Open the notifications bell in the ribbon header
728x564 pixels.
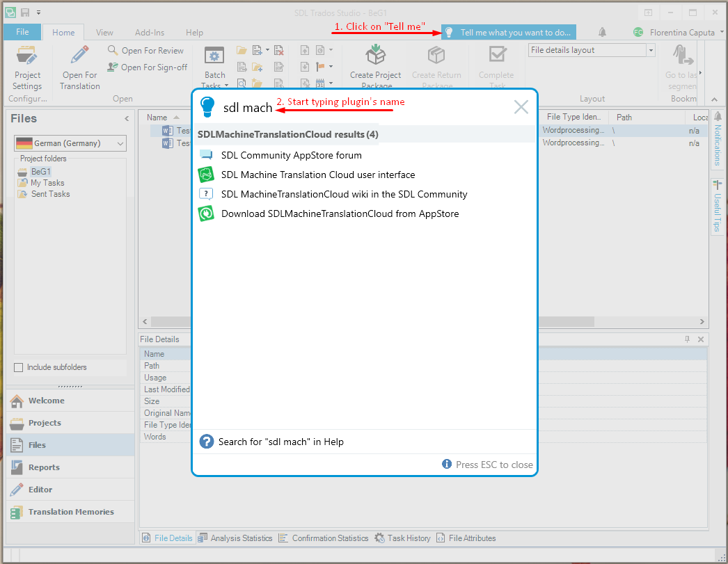pos(602,32)
